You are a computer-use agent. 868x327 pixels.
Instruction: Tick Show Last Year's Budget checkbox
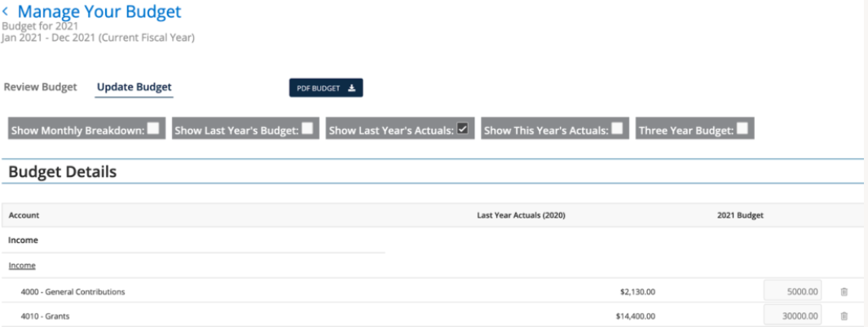pos(307,129)
